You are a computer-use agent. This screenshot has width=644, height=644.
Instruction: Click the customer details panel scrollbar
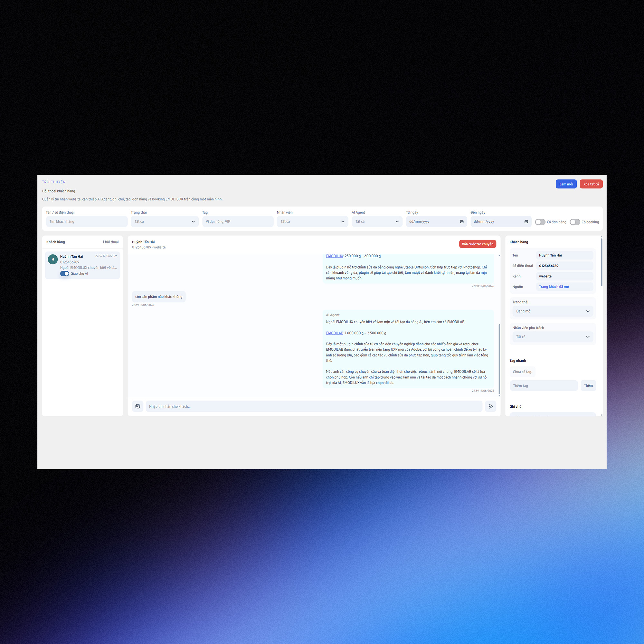click(601, 262)
